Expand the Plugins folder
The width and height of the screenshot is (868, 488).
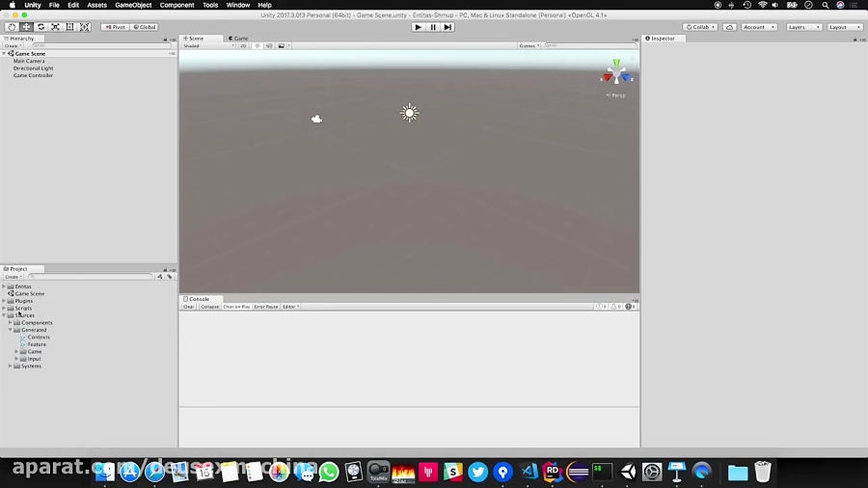pos(4,301)
